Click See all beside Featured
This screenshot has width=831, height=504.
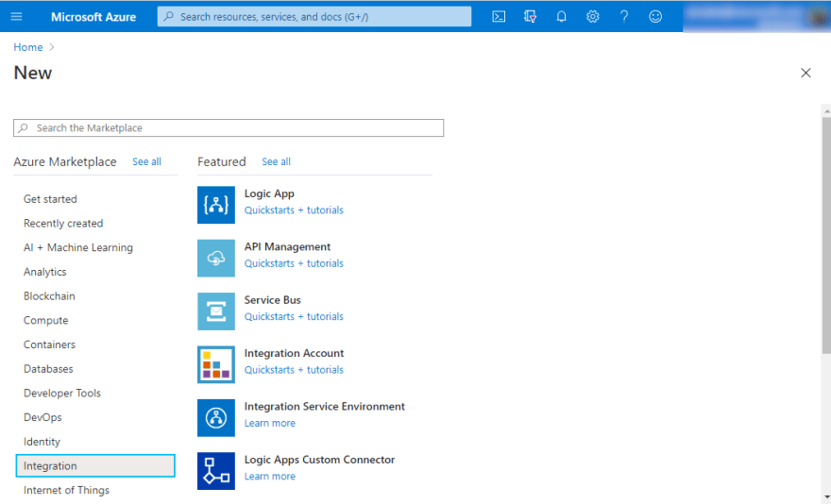(x=276, y=161)
